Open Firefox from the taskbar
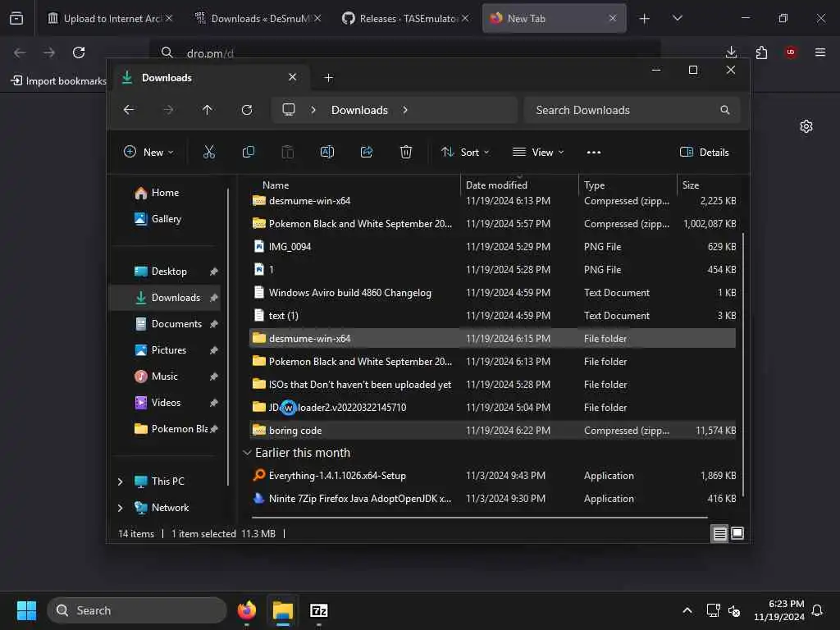The height and width of the screenshot is (630, 840). point(246,610)
